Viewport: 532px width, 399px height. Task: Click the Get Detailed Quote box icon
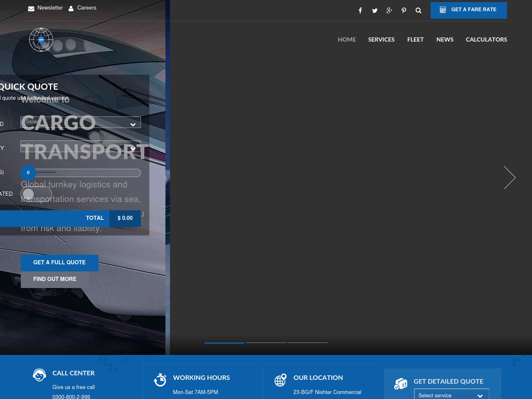coord(401,384)
